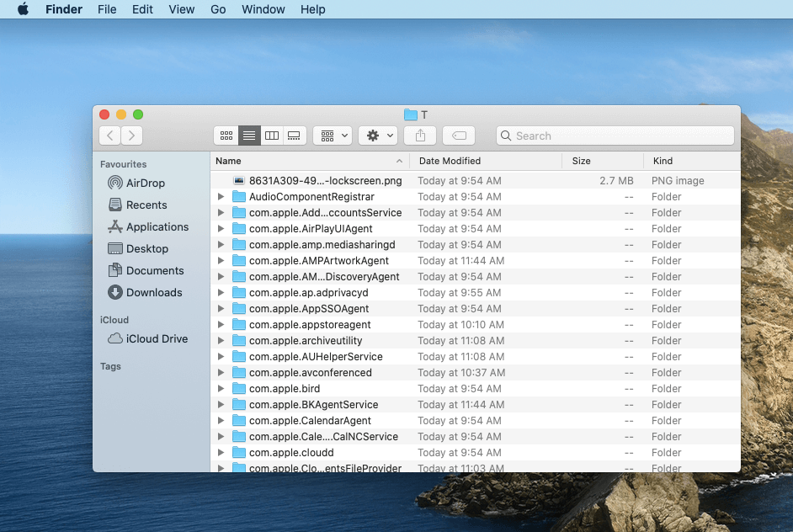Open the Apple menu

(x=23, y=9)
